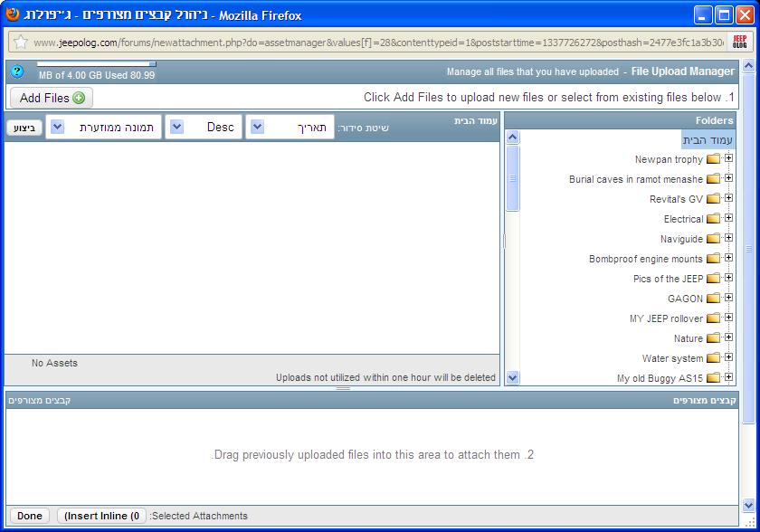Viewport: 760px width, 532px height.
Task: Expand the Revital's GV folder node
Action: [728, 198]
